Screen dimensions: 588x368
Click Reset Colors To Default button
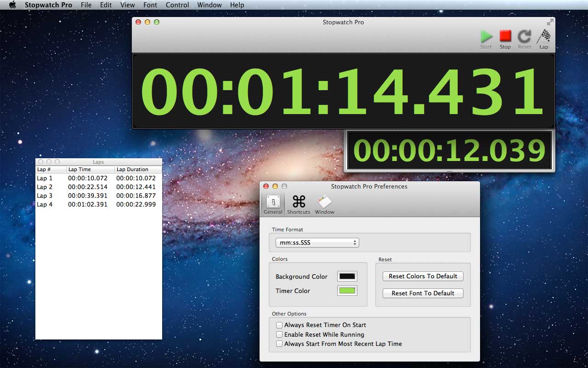coord(423,276)
